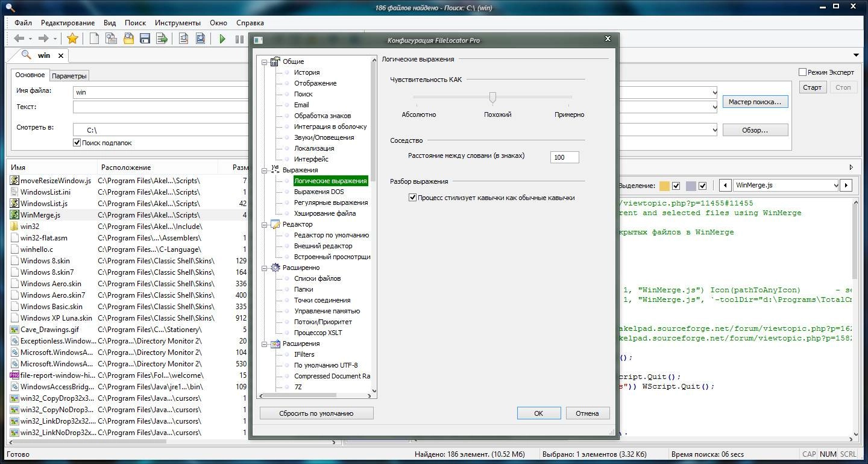Click the first report preview icon in toolbar
The image size is (868, 464).
183,39
